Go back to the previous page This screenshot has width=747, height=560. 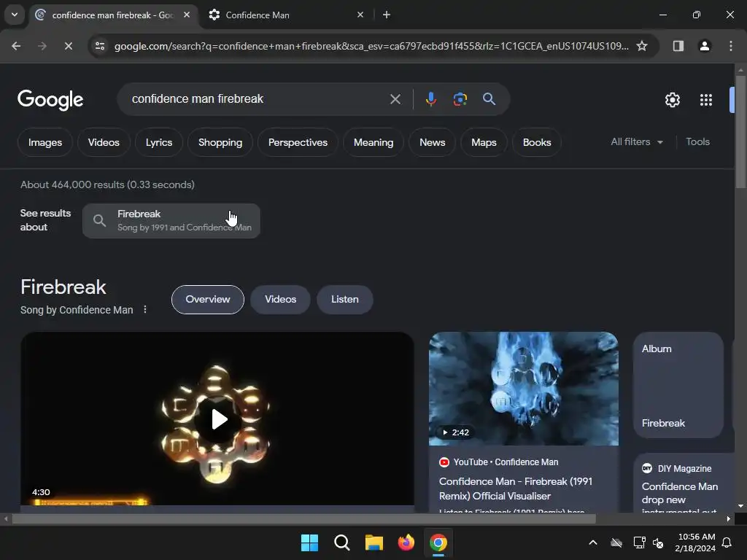click(16, 46)
